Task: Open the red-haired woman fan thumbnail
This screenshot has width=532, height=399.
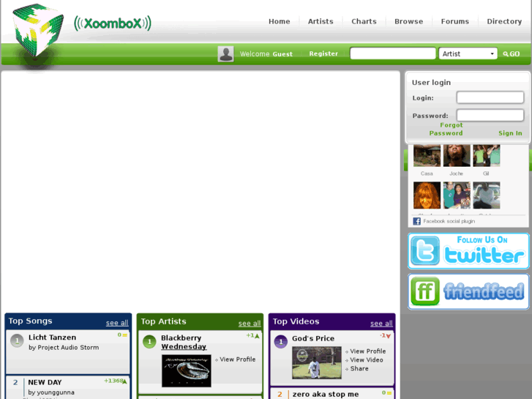Action: click(427, 195)
